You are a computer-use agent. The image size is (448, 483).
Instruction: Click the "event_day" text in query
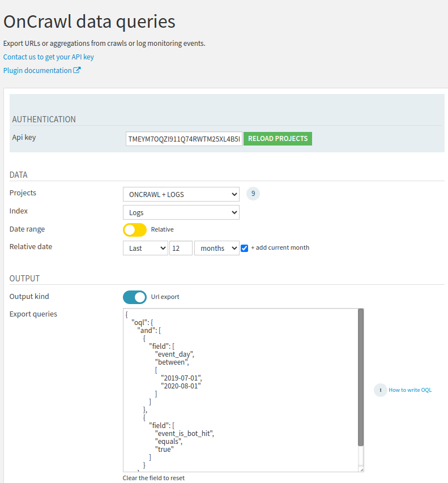point(174,354)
